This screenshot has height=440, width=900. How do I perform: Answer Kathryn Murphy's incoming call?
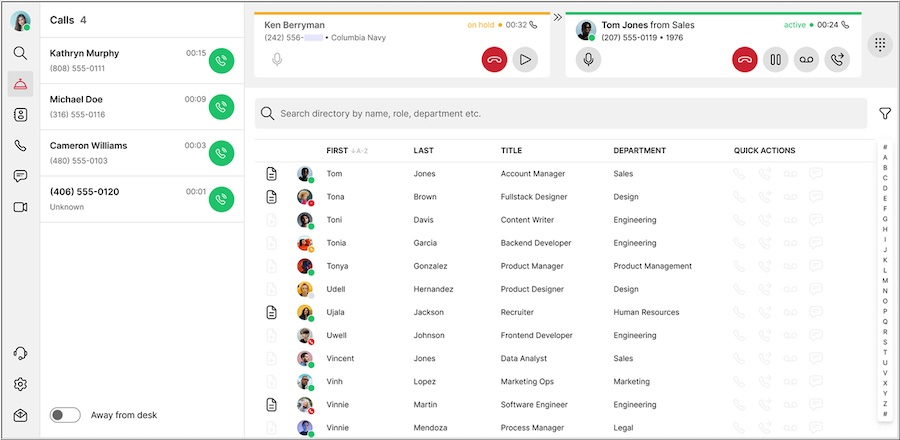[x=222, y=61]
